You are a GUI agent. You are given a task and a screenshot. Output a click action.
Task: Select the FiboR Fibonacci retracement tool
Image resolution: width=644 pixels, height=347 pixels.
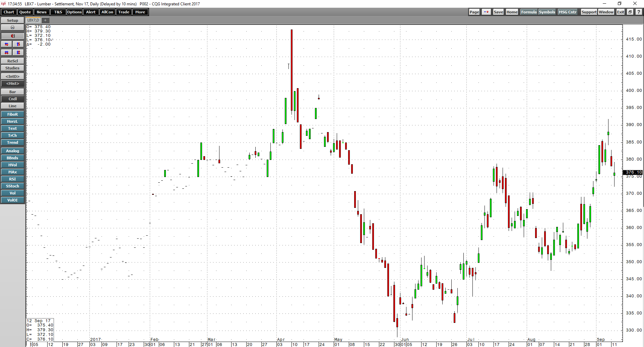click(x=12, y=114)
